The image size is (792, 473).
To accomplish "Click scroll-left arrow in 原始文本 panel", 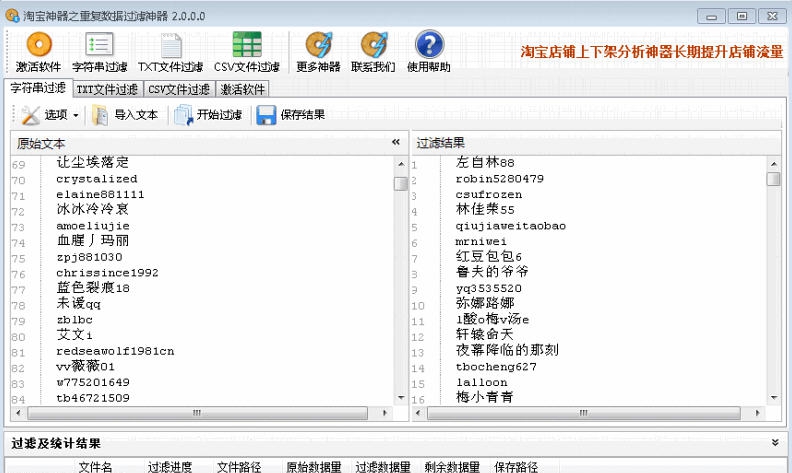I will coord(18,413).
